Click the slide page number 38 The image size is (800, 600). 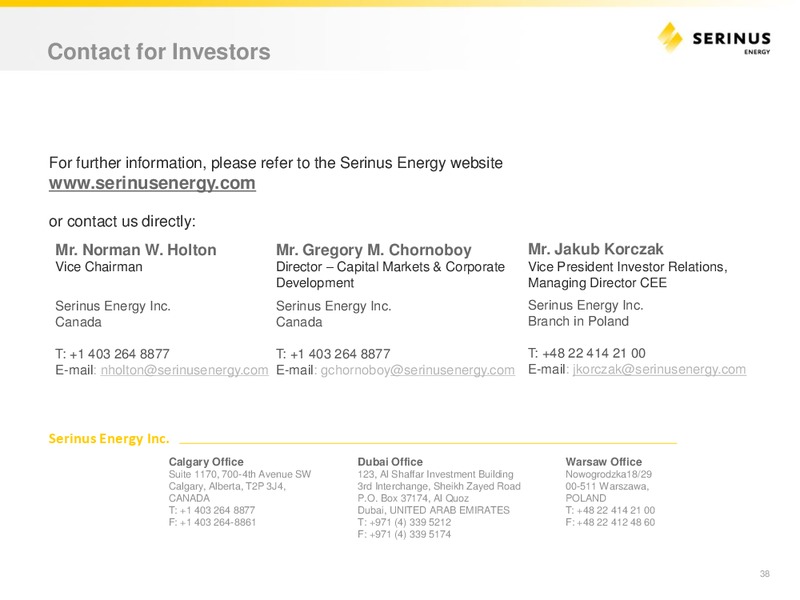coord(764,574)
